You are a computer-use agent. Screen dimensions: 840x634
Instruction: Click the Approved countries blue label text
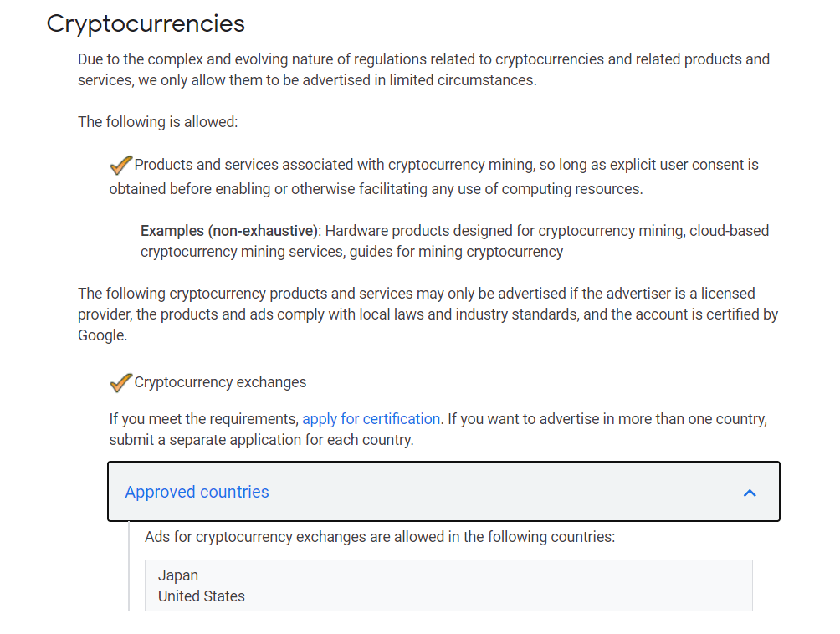[197, 492]
